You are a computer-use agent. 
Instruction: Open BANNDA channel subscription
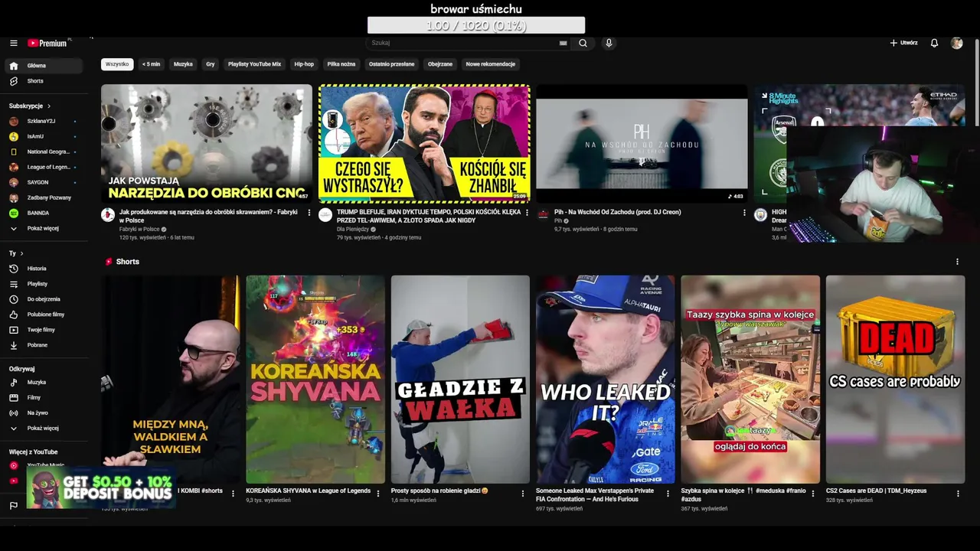click(x=44, y=213)
